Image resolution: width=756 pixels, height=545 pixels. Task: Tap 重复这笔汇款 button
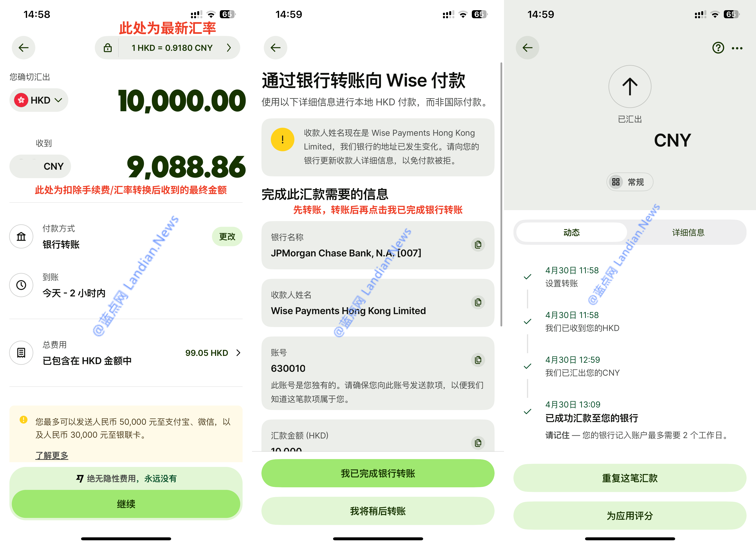(x=630, y=478)
